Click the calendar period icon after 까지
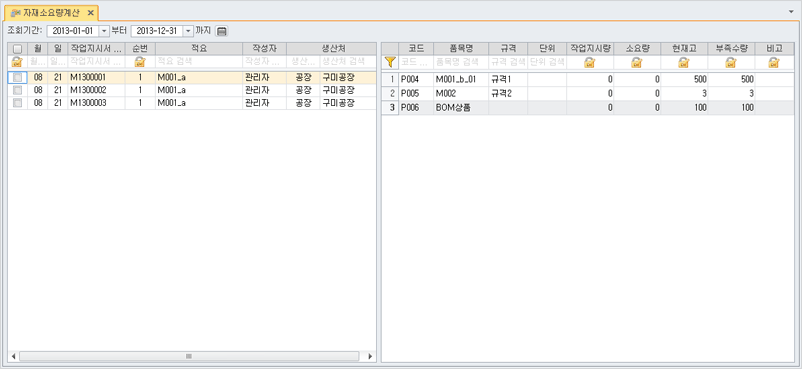This screenshot has height=369, width=802. [x=221, y=31]
